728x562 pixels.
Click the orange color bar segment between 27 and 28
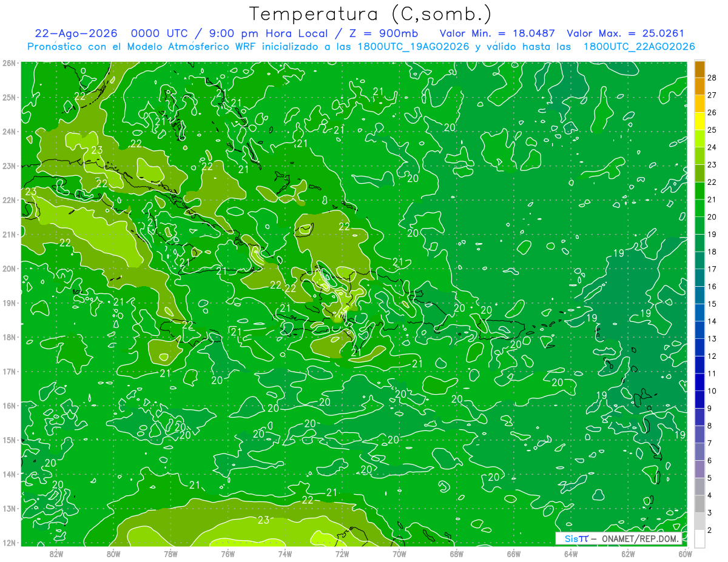(x=699, y=86)
